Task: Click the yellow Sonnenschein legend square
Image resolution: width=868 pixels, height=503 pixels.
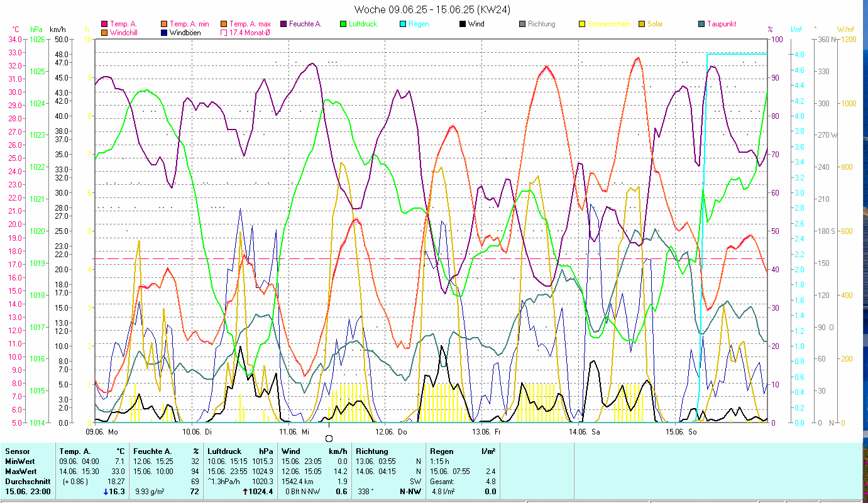Action: (582, 24)
